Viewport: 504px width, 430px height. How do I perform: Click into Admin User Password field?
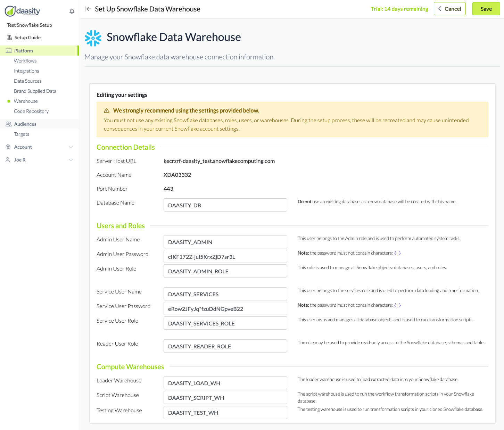pos(225,256)
